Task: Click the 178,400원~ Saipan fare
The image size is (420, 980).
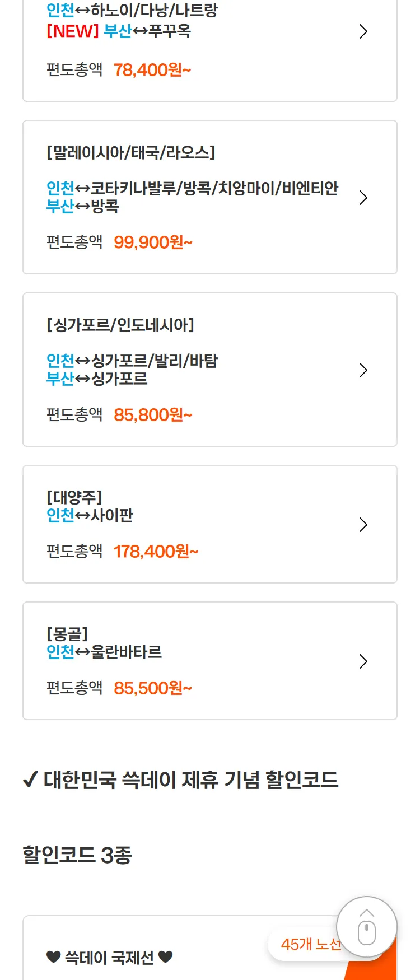Action: (156, 552)
